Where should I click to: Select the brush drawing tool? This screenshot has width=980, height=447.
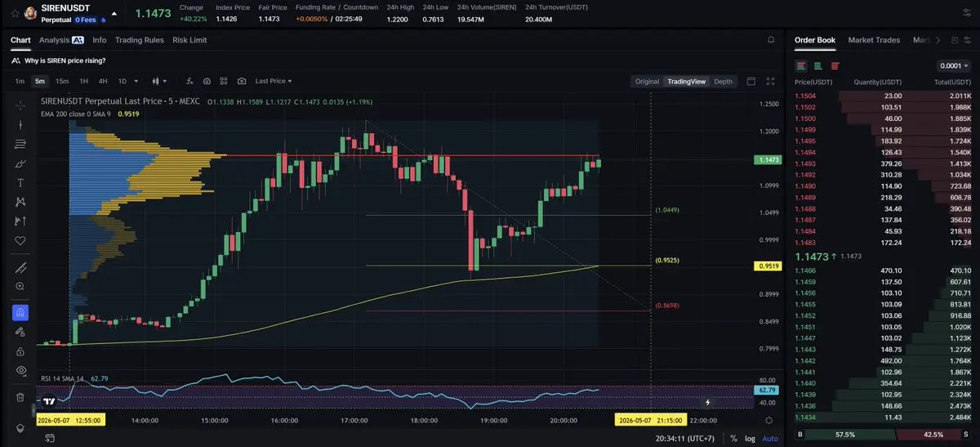click(x=20, y=163)
